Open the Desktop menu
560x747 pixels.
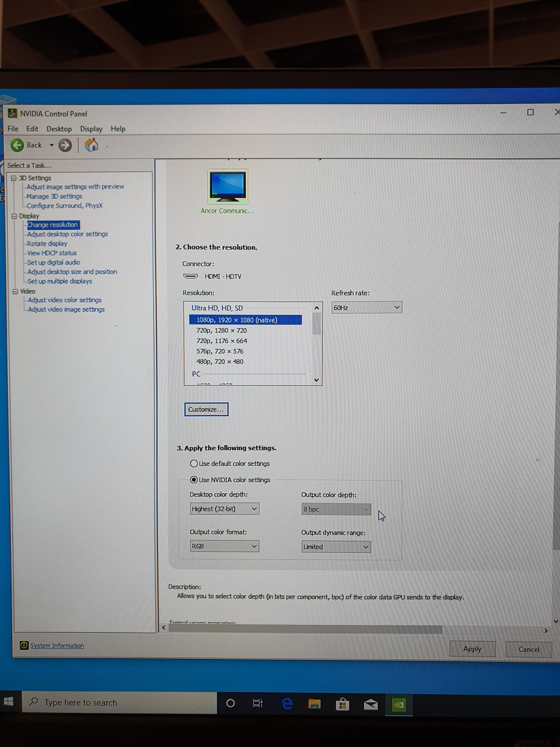(x=59, y=129)
